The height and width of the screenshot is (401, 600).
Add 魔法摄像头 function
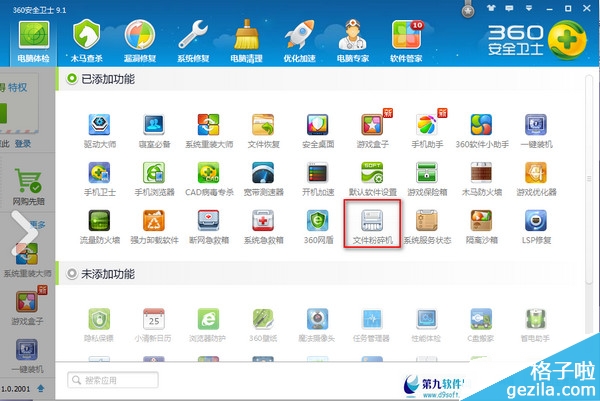[x=317, y=325]
